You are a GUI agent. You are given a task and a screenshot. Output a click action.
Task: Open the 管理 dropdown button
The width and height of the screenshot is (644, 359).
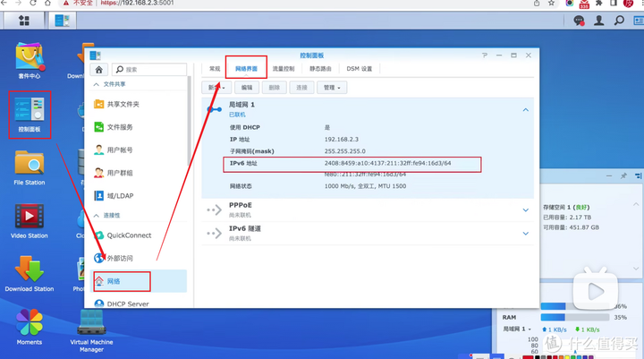pos(334,88)
